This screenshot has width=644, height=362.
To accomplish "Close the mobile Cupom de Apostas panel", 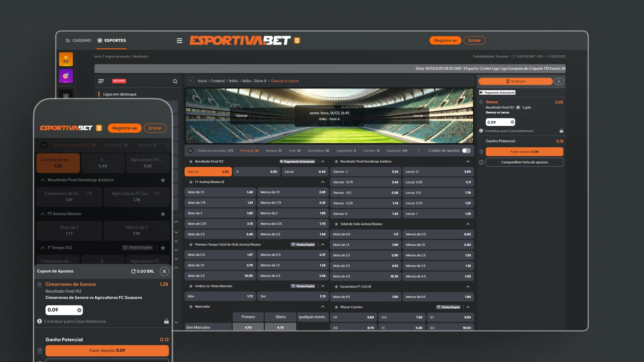I will coord(164,271).
